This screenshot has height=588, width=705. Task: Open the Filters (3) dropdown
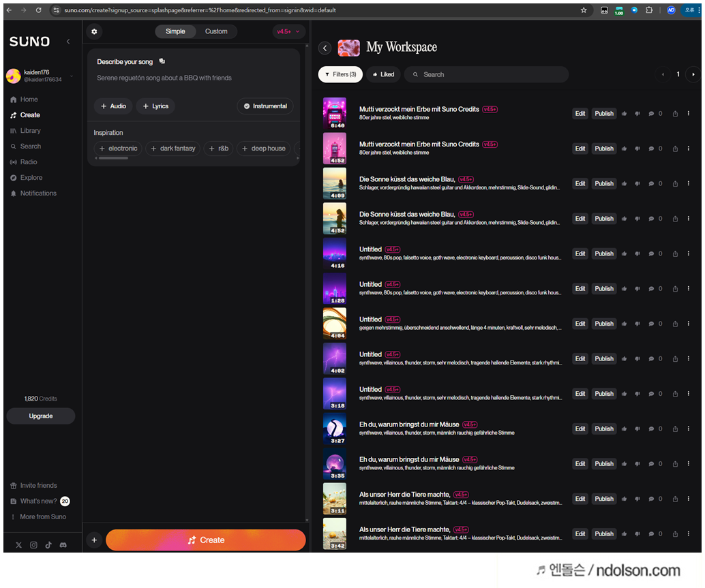coord(340,74)
